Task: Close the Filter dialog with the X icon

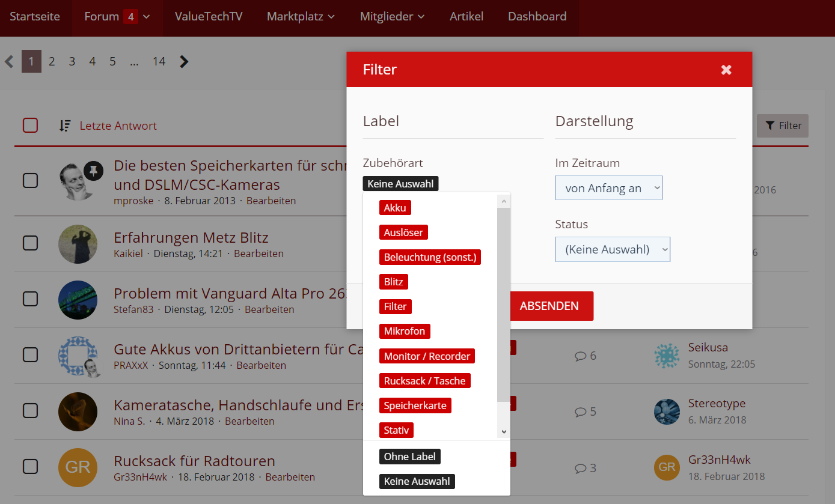Action: 726,70
